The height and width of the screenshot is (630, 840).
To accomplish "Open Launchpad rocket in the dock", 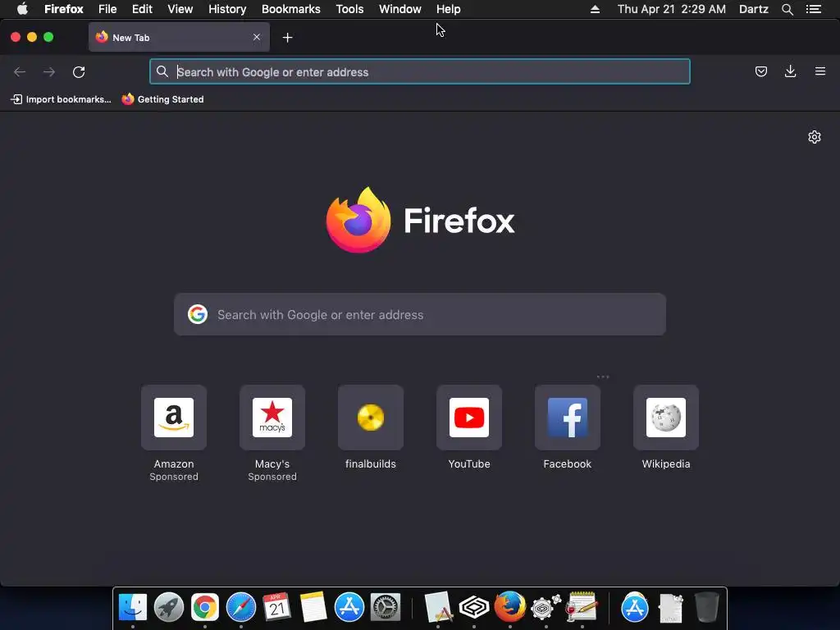I will (x=169, y=608).
